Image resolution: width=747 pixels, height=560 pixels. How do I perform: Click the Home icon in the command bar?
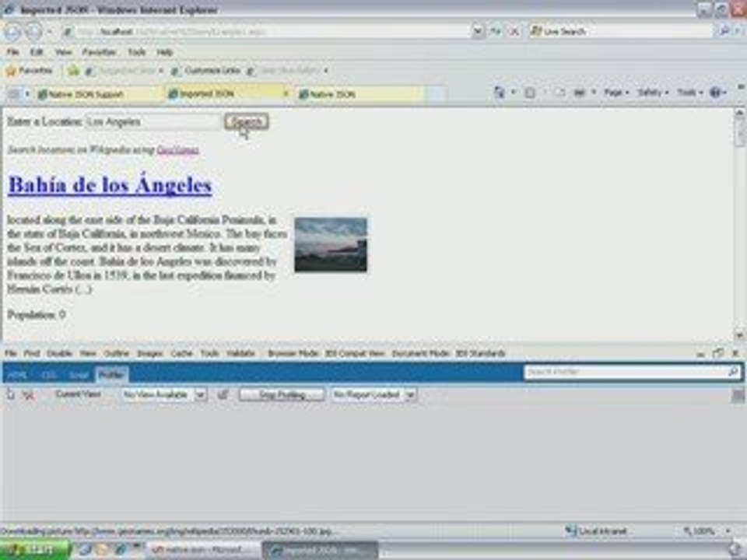[499, 93]
